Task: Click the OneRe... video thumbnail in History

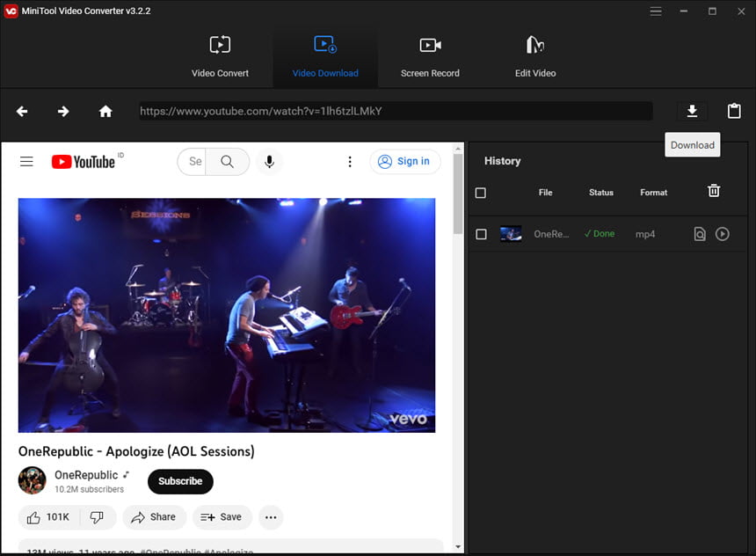Action: 511,234
